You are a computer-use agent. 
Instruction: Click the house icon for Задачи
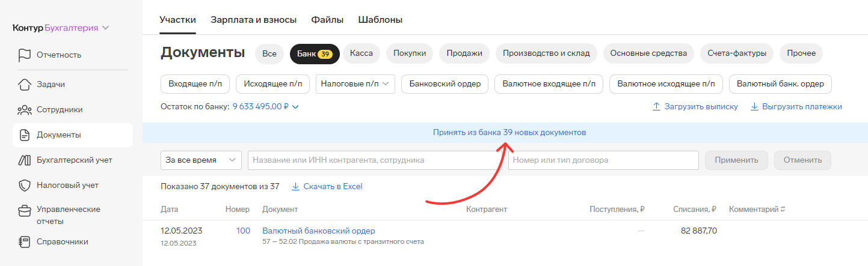pos(24,85)
